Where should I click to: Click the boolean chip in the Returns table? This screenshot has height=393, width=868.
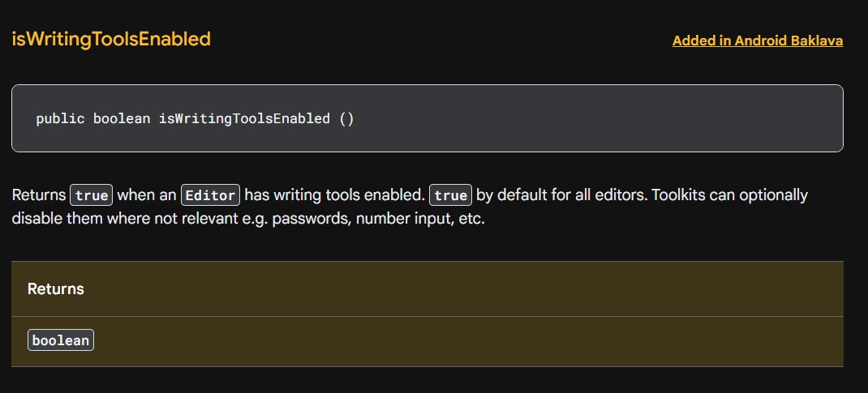coord(61,340)
